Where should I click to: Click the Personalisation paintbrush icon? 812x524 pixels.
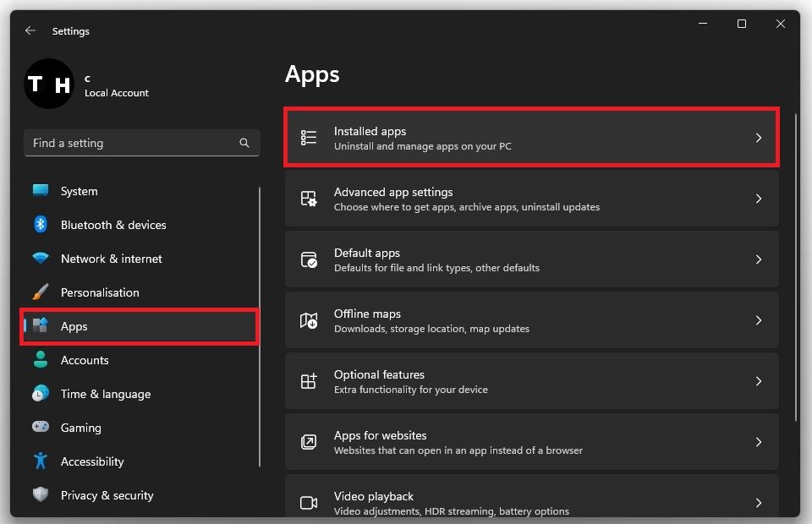tap(41, 292)
